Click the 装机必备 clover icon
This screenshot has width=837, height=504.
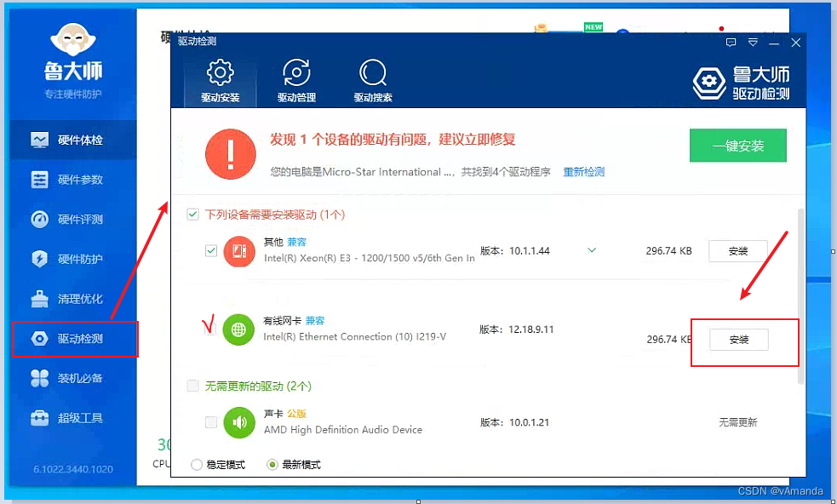[x=39, y=378]
